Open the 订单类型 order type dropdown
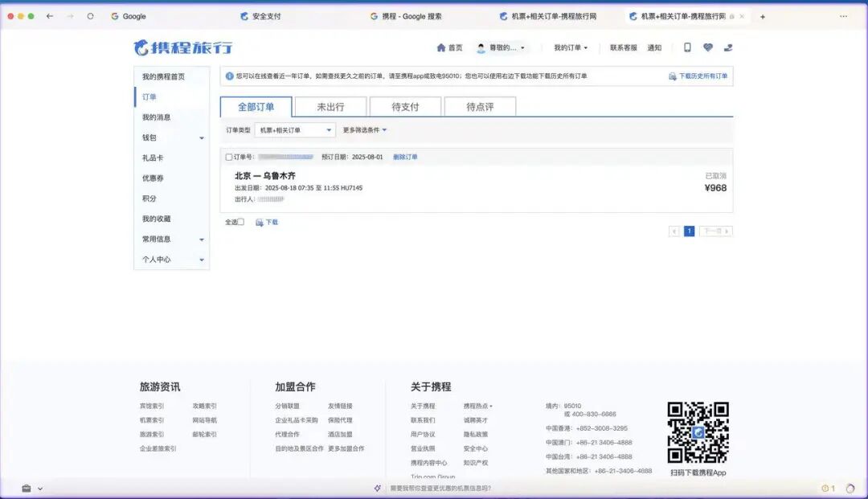Screen dimensions: 868x499 coord(295,130)
